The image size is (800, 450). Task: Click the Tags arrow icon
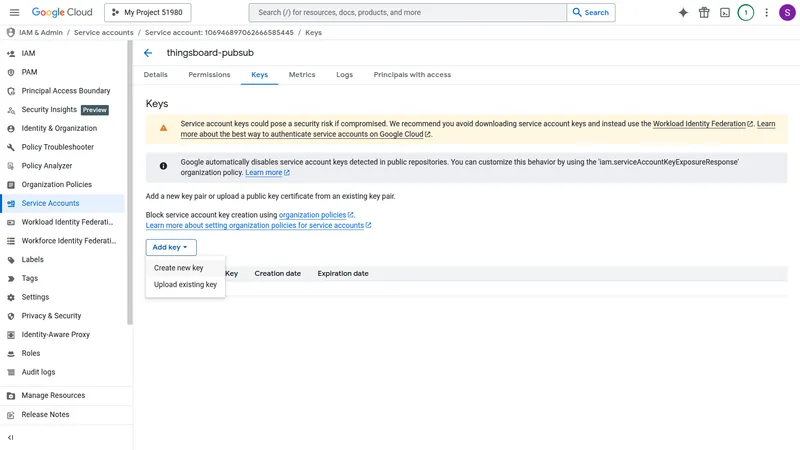[x=11, y=279]
